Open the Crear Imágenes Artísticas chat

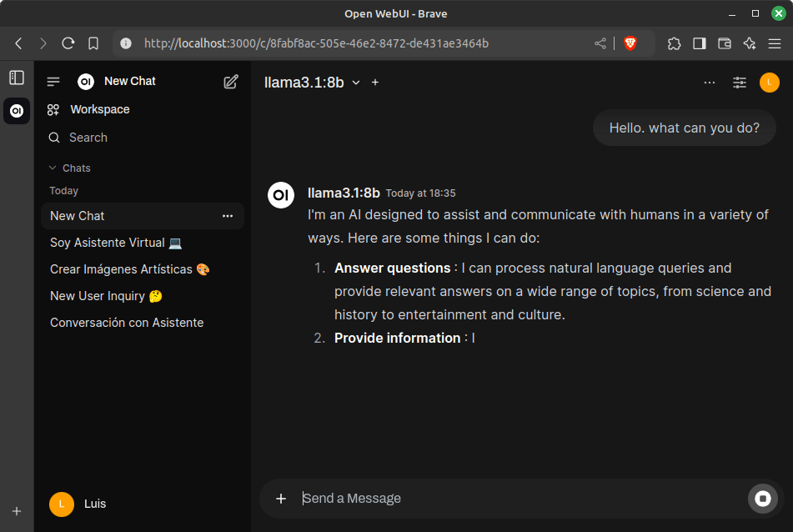tap(129, 269)
